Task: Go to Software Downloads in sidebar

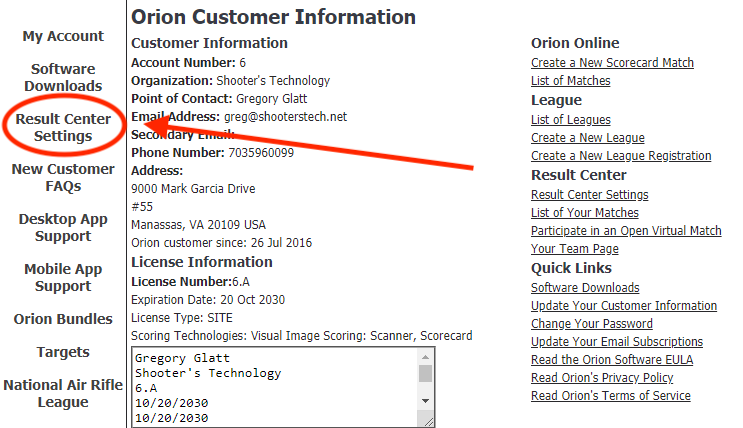Action: pyautogui.click(x=63, y=78)
